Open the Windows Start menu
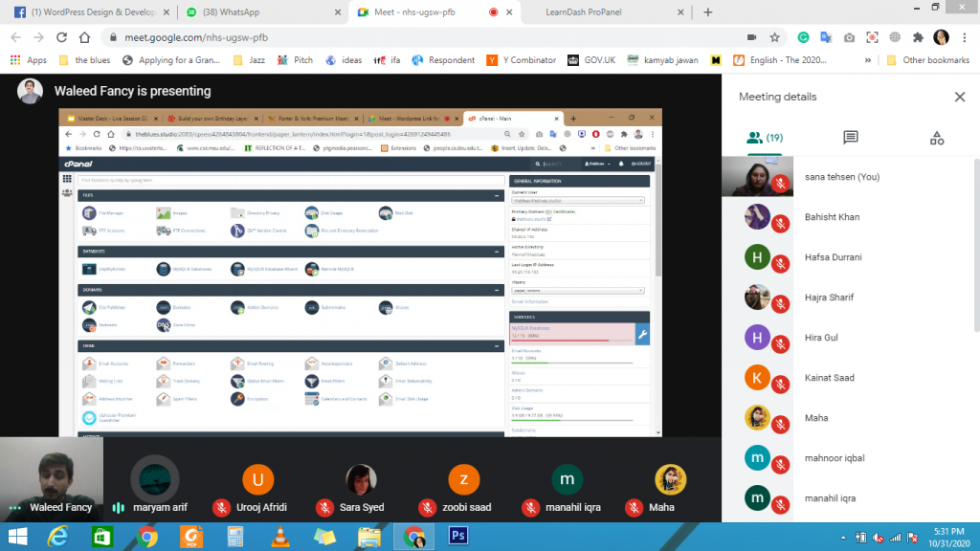Image resolution: width=980 pixels, height=551 pixels. click(x=17, y=537)
